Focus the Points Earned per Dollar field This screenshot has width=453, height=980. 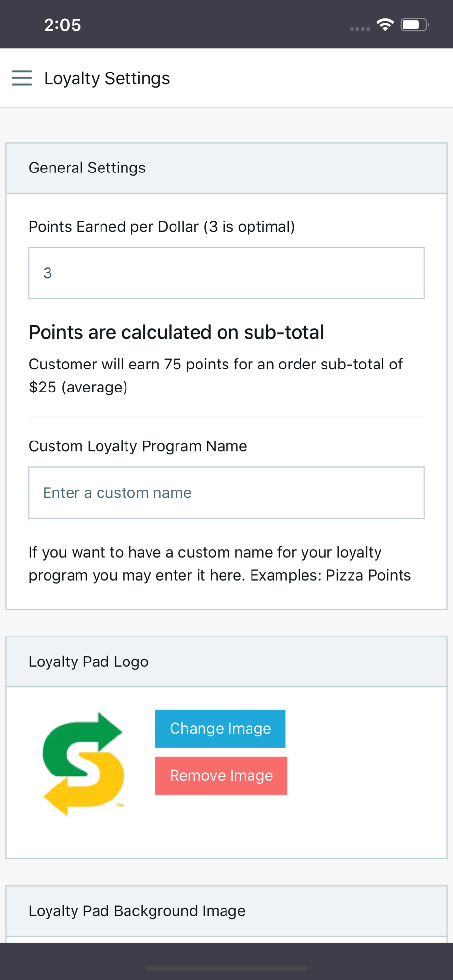pyautogui.click(x=226, y=273)
